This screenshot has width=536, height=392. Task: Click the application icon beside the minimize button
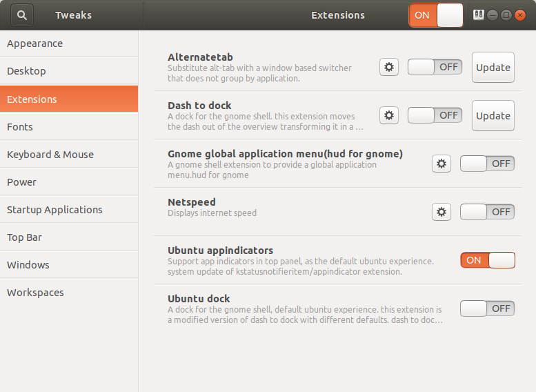click(x=478, y=15)
